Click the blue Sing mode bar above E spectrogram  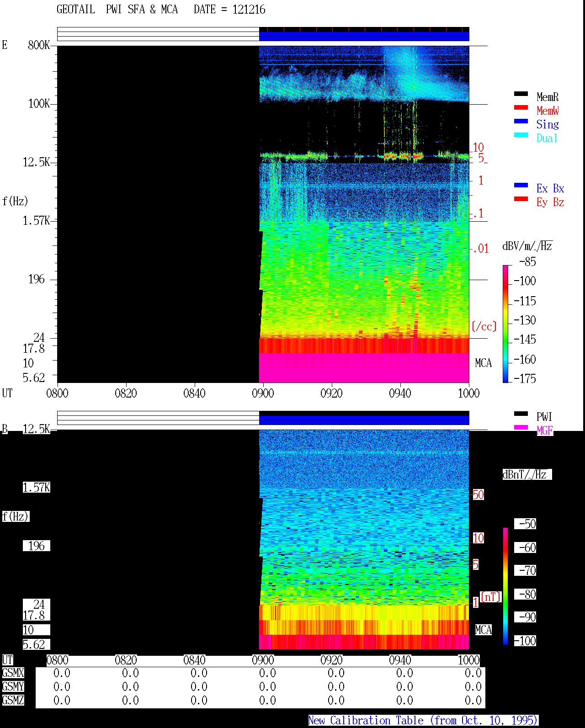(364, 36)
